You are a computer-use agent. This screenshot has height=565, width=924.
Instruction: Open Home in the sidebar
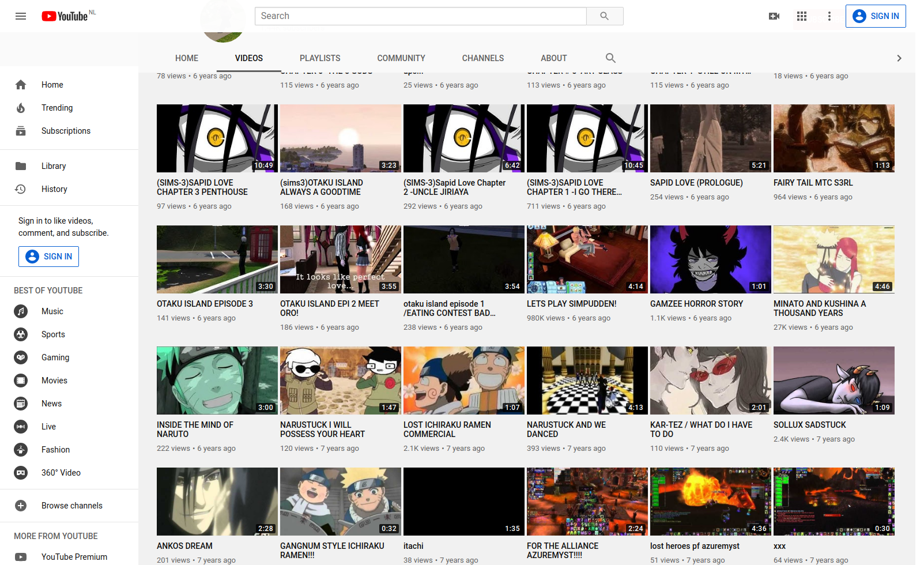(x=69, y=85)
